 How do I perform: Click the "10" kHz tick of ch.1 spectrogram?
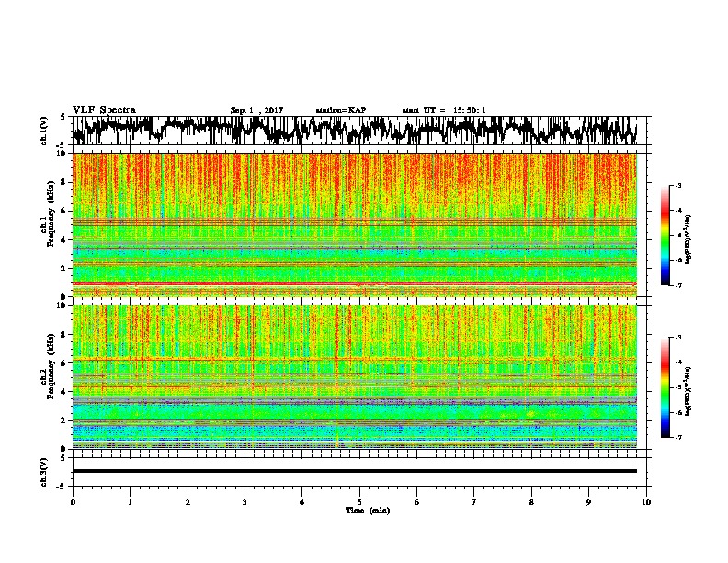61,154
